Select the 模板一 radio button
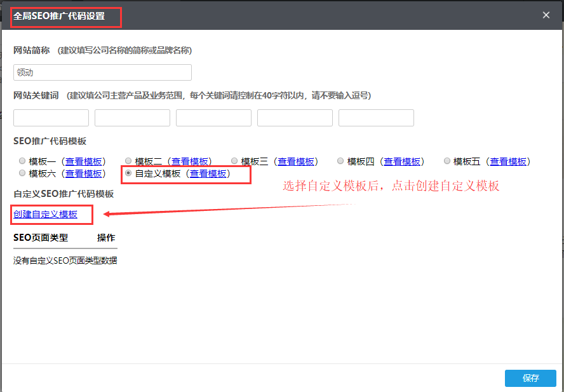Viewport: 564px width, 392px height. click(22, 161)
